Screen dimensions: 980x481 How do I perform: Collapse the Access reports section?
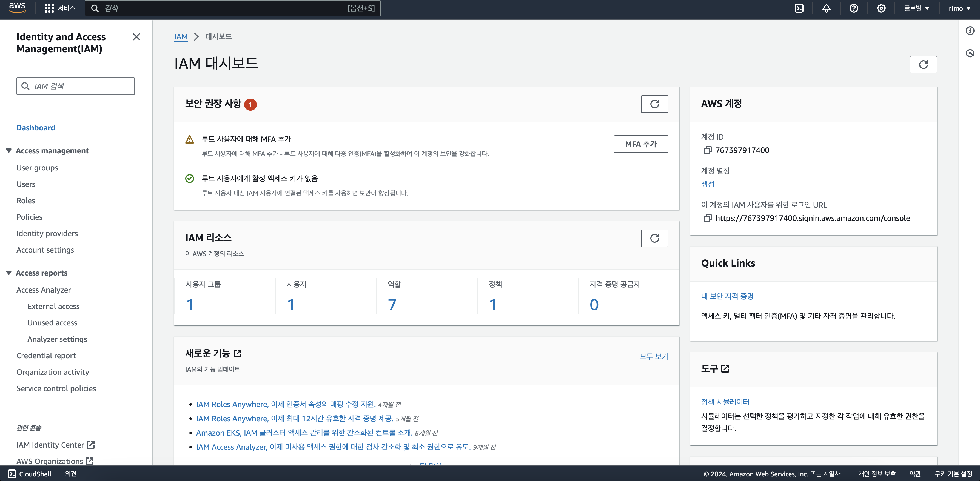pos(9,273)
